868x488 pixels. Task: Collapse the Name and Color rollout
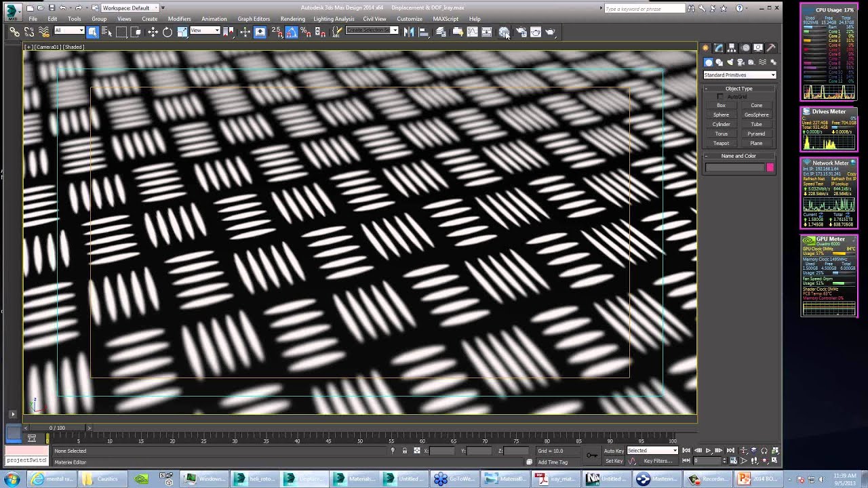(x=739, y=156)
